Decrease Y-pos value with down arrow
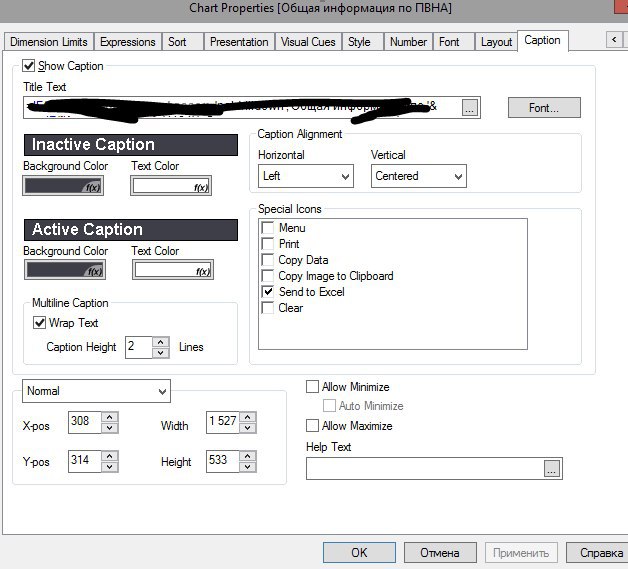The width and height of the screenshot is (628, 569). click(109, 467)
